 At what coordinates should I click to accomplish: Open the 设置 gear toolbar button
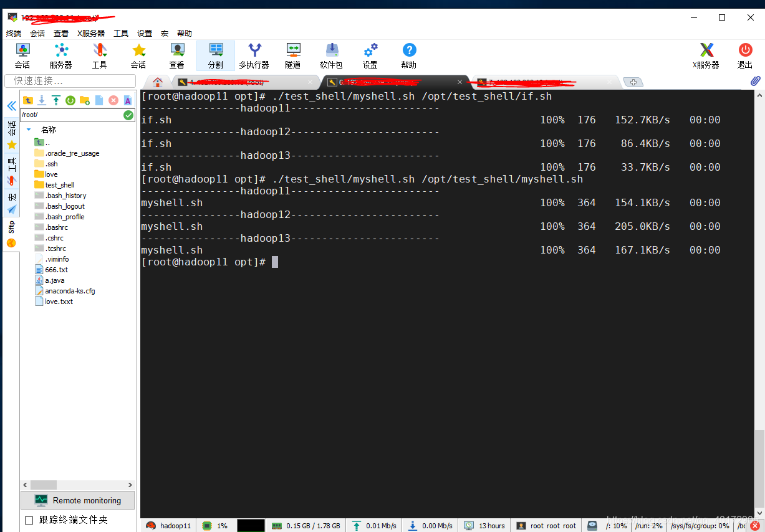coord(370,55)
